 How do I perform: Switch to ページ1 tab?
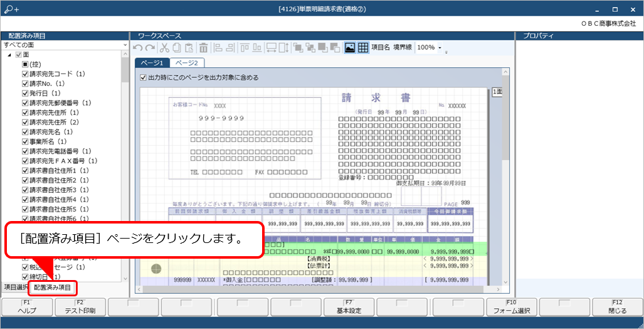tap(152, 63)
